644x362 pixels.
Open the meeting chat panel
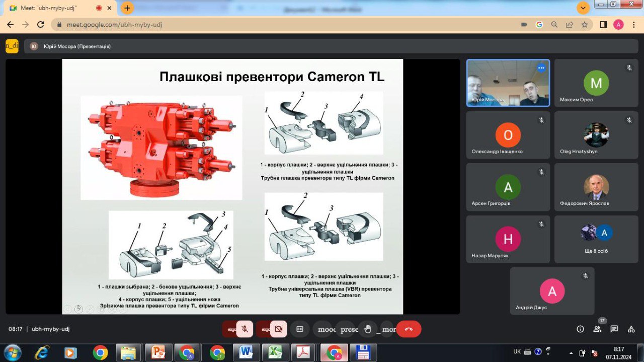[614, 329]
